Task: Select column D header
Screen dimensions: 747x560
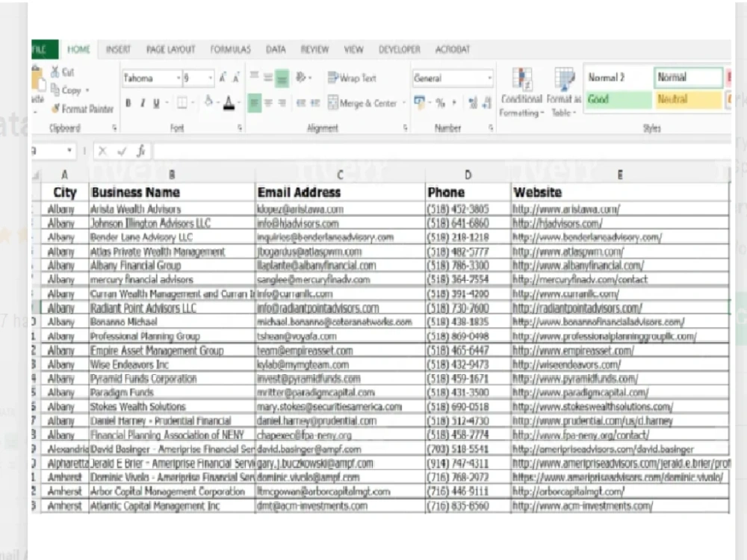Action: [x=468, y=175]
